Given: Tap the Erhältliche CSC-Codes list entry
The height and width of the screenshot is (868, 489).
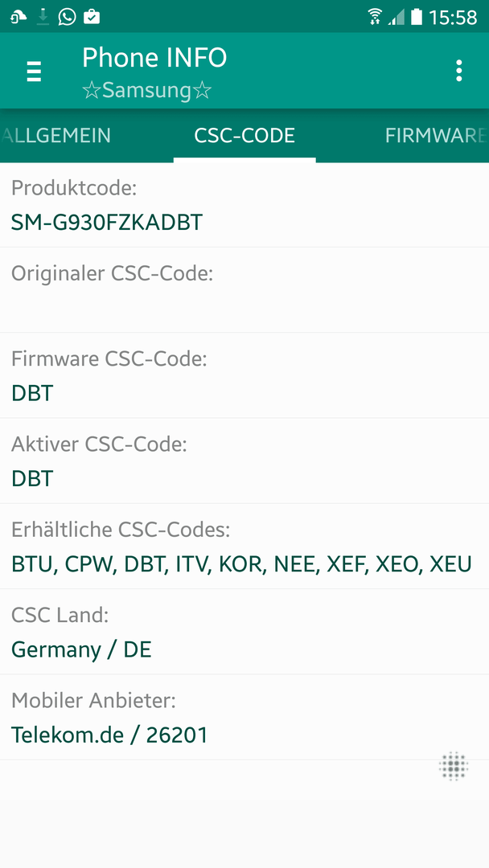Looking at the screenshot, I should click(x=244, y=547).
